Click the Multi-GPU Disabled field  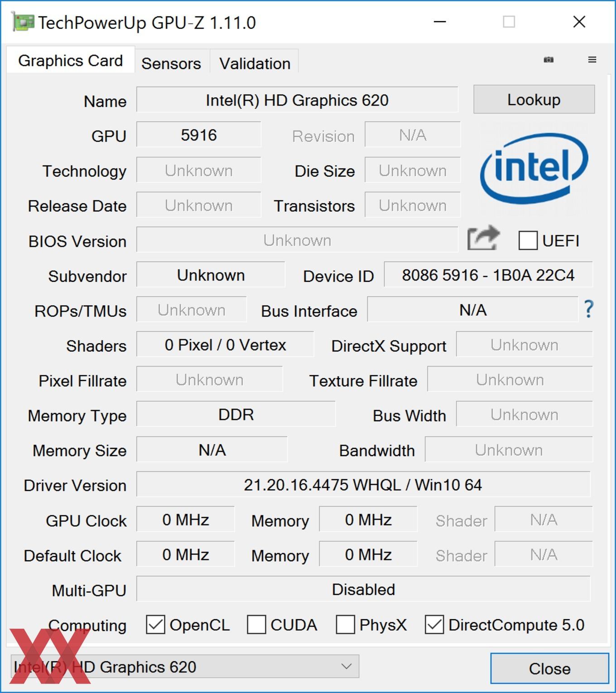tap(363, 589)
